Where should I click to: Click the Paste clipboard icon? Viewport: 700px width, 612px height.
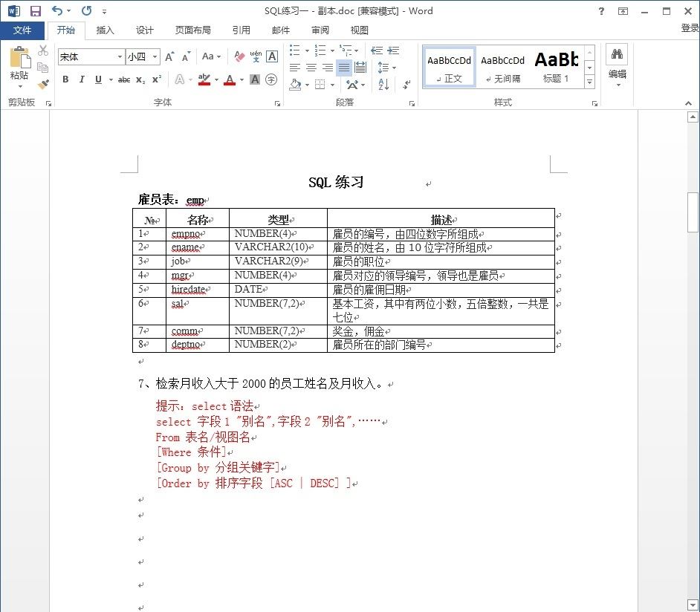point(19,57)
